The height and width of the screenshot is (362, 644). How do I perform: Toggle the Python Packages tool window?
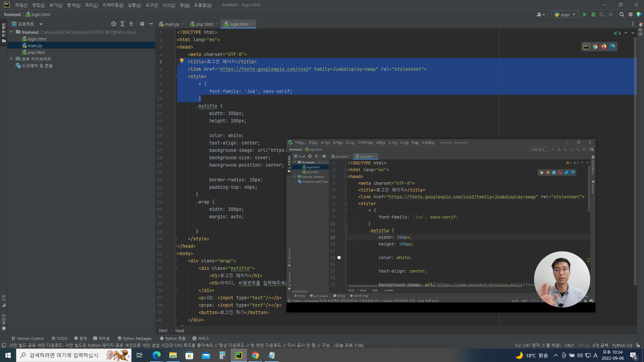tap(135, 339)
